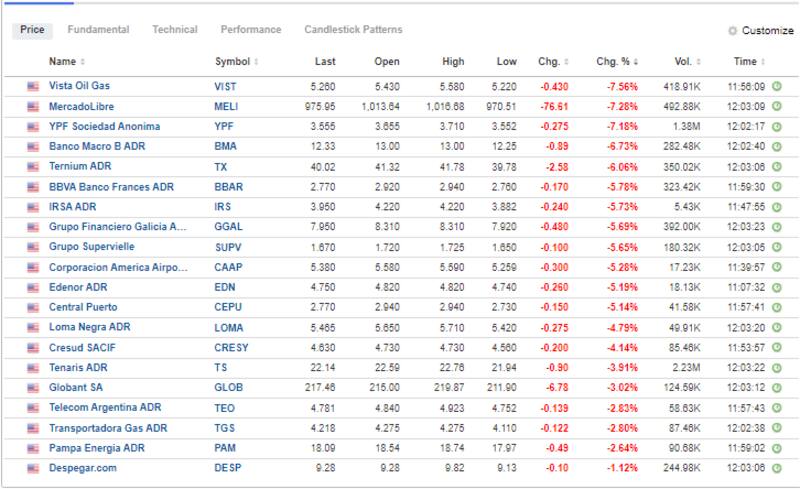Click the clock icon in Despegar.com row
The width and height of the screenshot is (800, 489).
[777, 467]
